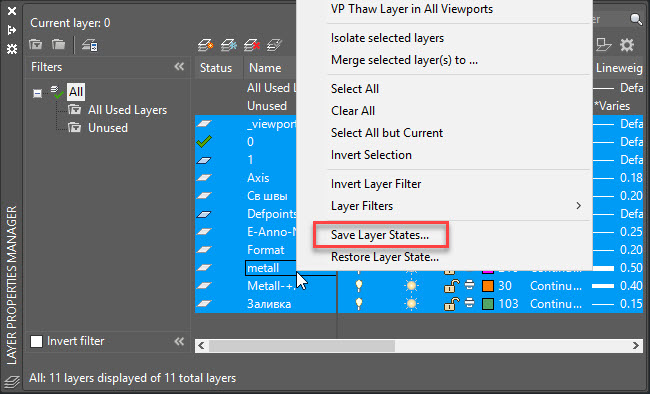Viewport: 650px width, 394px height.
Task: Click Clear All in context menu
Action: (x=353, y=111)
